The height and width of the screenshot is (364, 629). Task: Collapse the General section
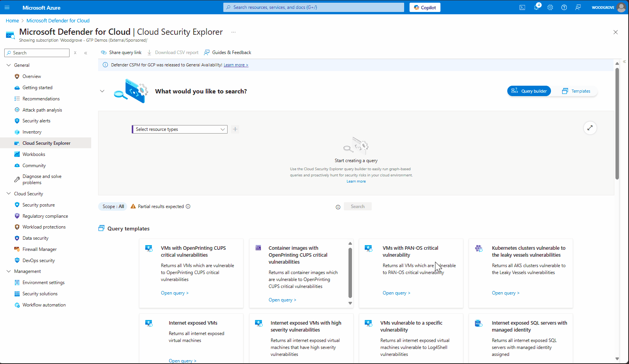8,65
